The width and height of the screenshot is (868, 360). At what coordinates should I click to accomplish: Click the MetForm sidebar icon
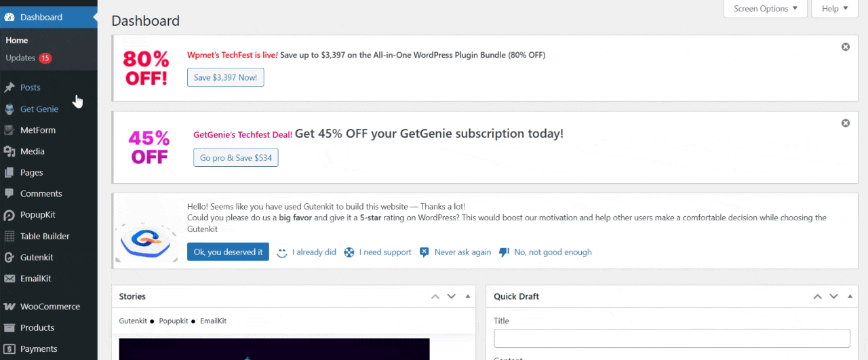pos(9,130)
